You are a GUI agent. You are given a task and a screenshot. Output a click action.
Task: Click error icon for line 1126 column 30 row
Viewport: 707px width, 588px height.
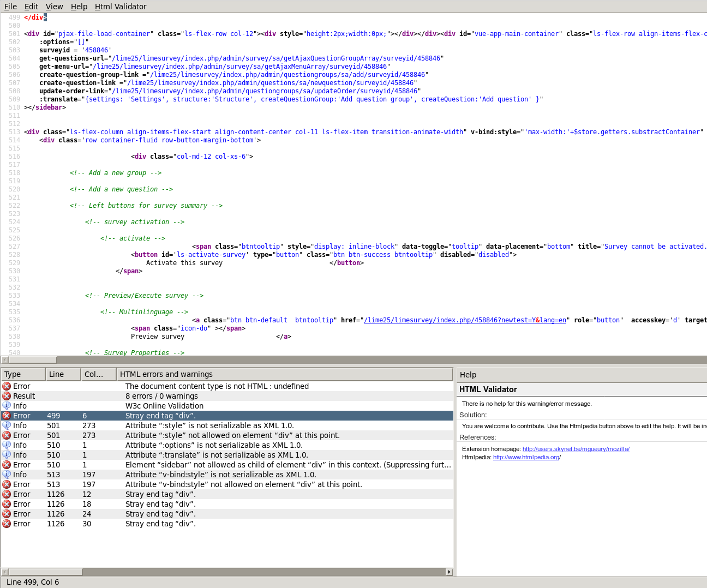(x=7, y=524)
